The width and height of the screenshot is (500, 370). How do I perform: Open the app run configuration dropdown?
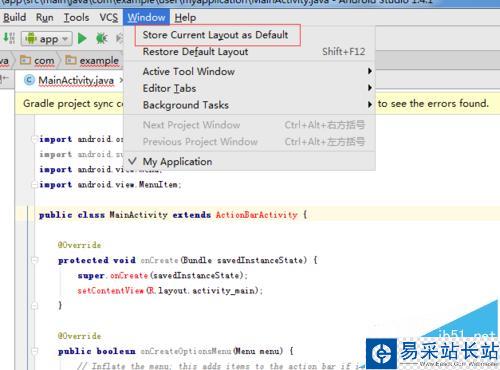click(x=47, y=39)
